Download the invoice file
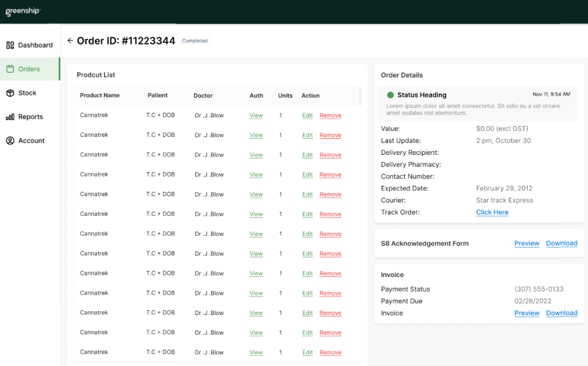588x366 pixels. [561, 313]
